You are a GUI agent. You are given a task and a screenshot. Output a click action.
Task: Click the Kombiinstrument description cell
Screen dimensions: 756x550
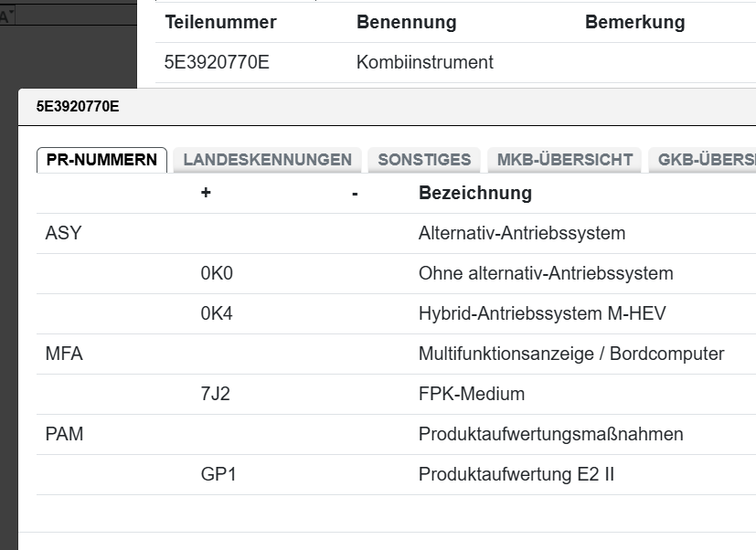[424, 63]
